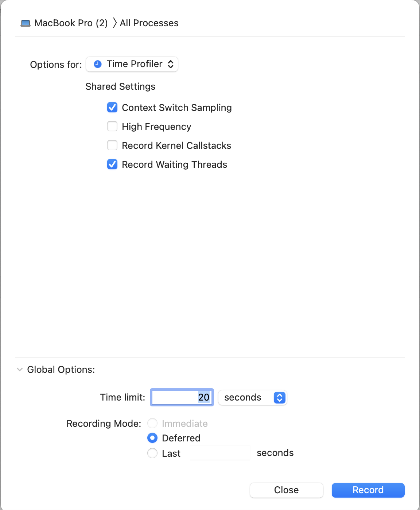The height and width of the screenshot is (510, 420).
Task: Select the Last seconds recording mode
Action: tap(152, 453)
